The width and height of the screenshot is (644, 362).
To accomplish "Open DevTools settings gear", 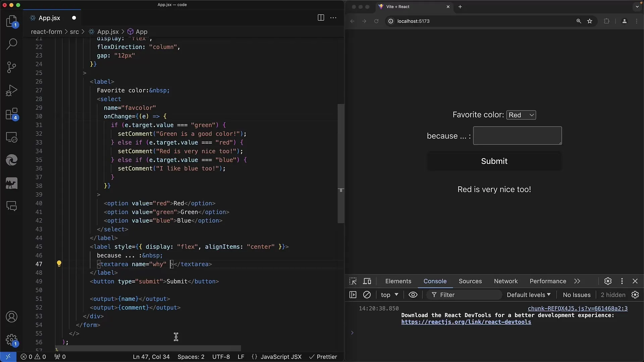I will [608, 281].
